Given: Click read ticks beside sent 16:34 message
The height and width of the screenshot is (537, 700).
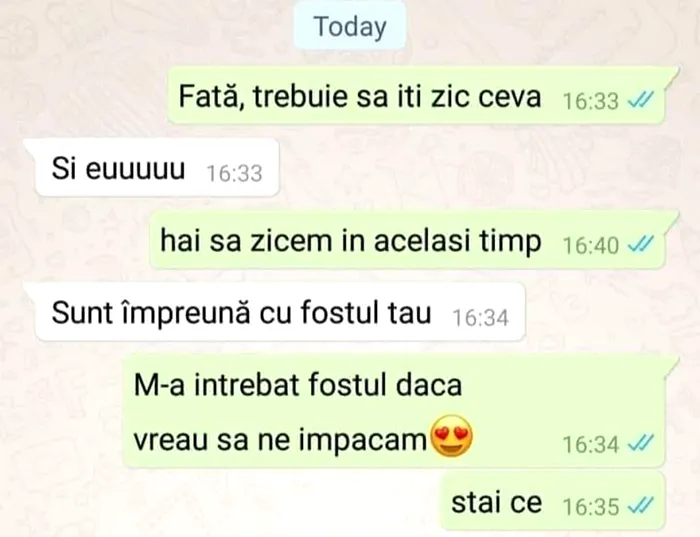Looking at the screenshot, I should coord(641,443).
